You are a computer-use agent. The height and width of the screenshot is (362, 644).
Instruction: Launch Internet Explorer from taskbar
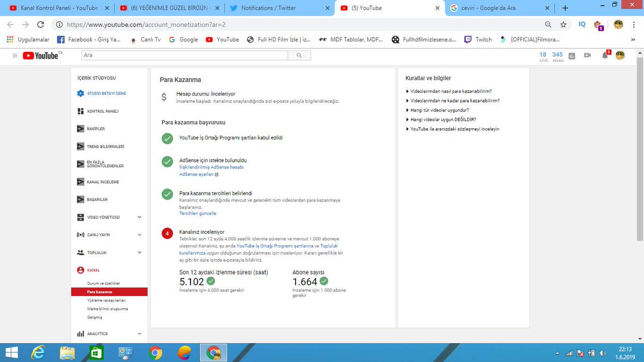(x=38, y=352)
